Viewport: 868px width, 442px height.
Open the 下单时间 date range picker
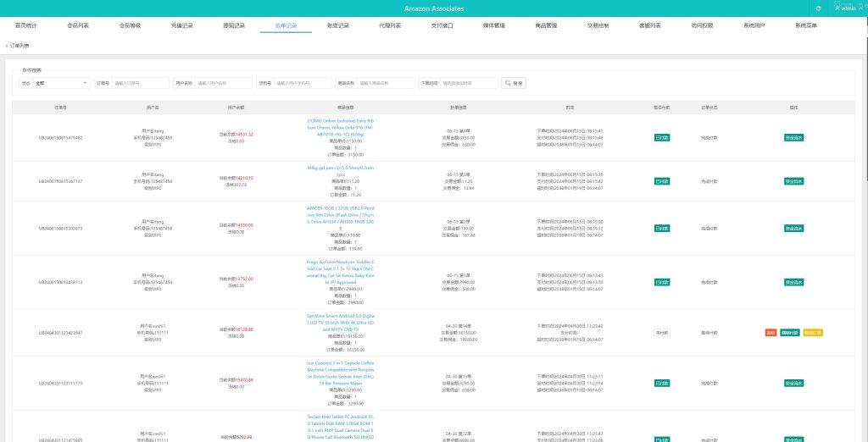pos(469,83)
